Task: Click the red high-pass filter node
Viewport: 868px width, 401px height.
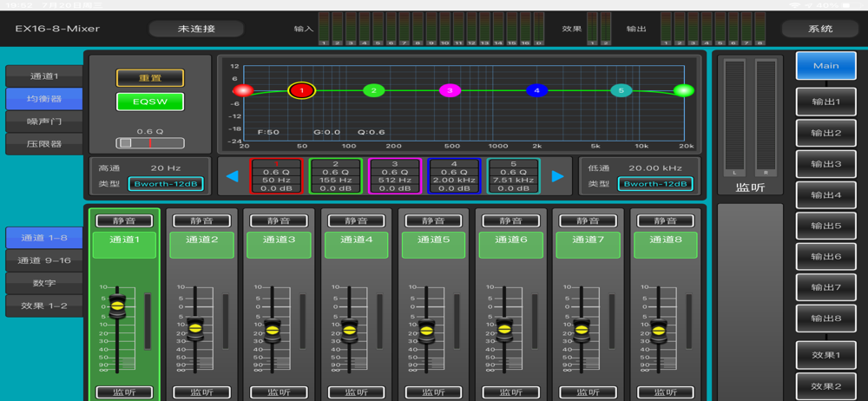Action: tap(243, 90)
